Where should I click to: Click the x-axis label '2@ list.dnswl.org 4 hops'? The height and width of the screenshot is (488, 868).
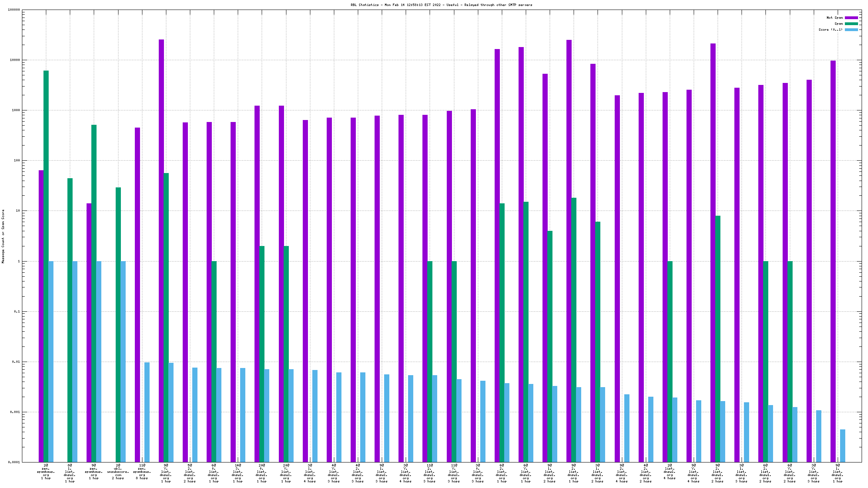tap(669, 472)
